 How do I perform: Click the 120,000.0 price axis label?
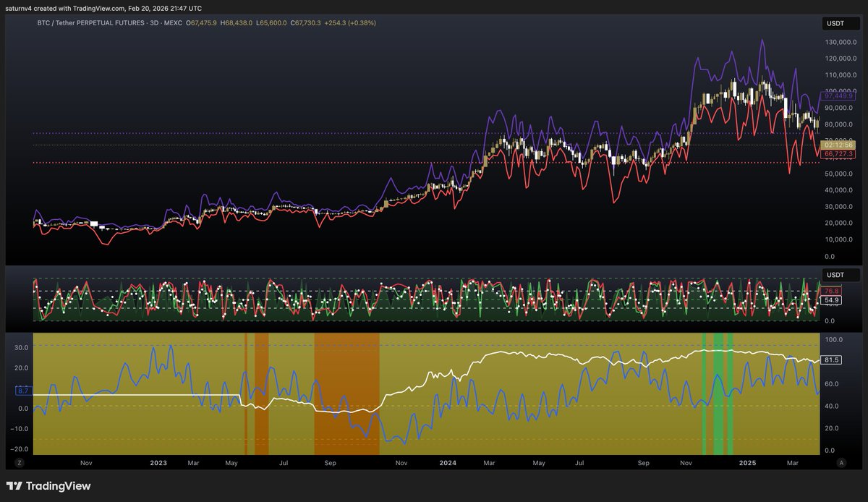tap(840, 59)
